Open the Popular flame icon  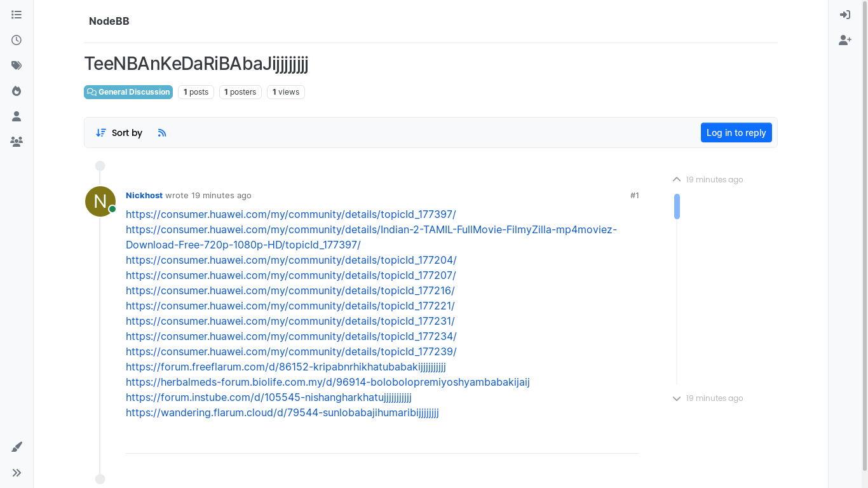point(17,91)
